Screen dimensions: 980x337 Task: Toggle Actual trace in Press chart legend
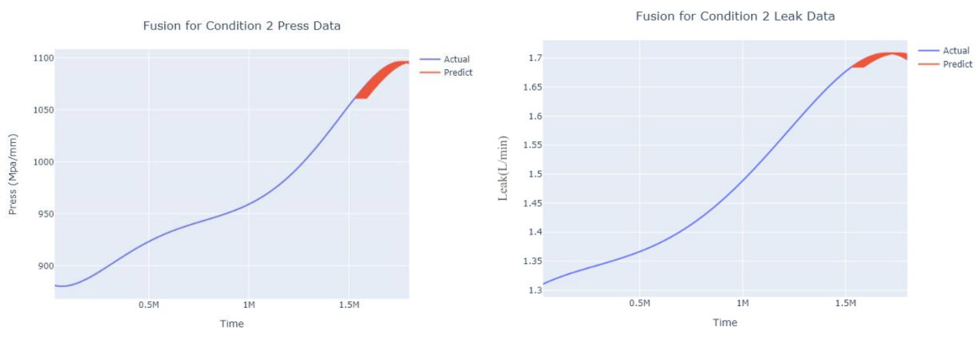tap(456, 59)
